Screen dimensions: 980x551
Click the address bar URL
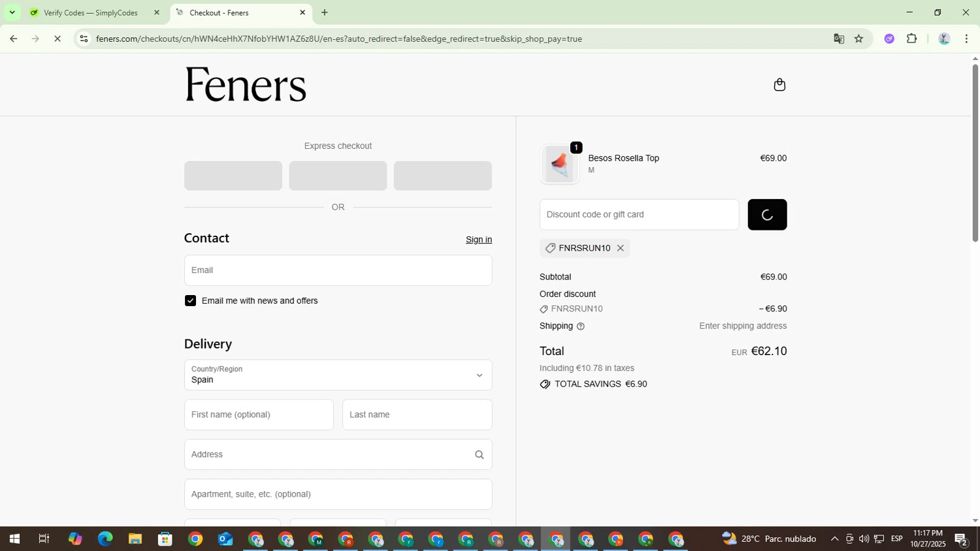[339, 39]
